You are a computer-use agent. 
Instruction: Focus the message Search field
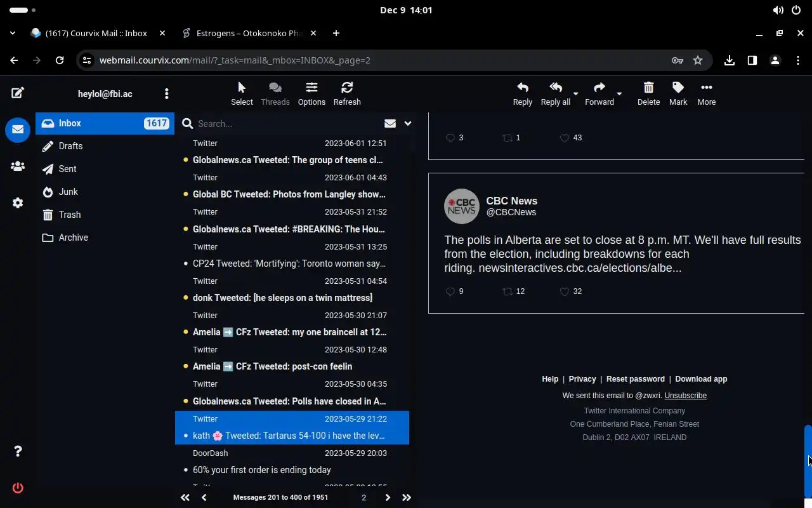[285, 124]
